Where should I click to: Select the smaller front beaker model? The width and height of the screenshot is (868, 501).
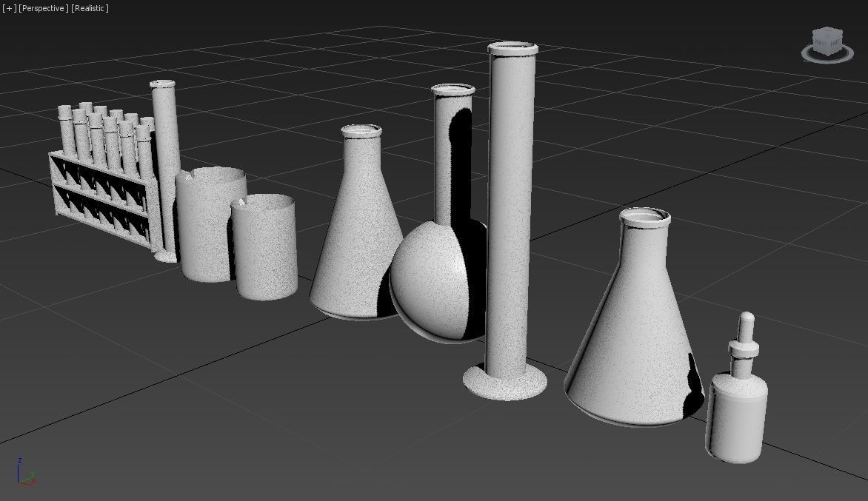tap(264, 249)
